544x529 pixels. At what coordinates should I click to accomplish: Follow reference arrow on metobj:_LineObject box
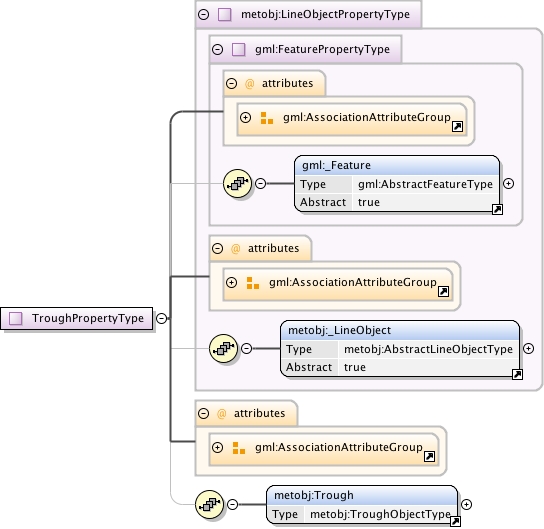517,374
